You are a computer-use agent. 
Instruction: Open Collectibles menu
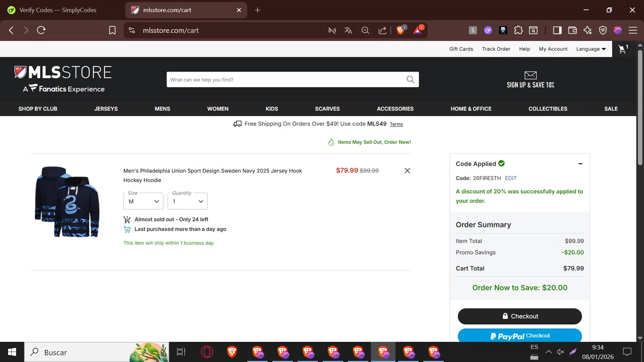548,109
